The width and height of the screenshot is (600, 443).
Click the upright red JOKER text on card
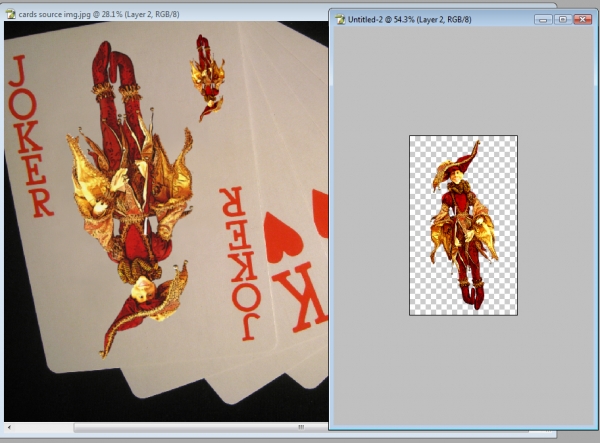coord(30,137)
